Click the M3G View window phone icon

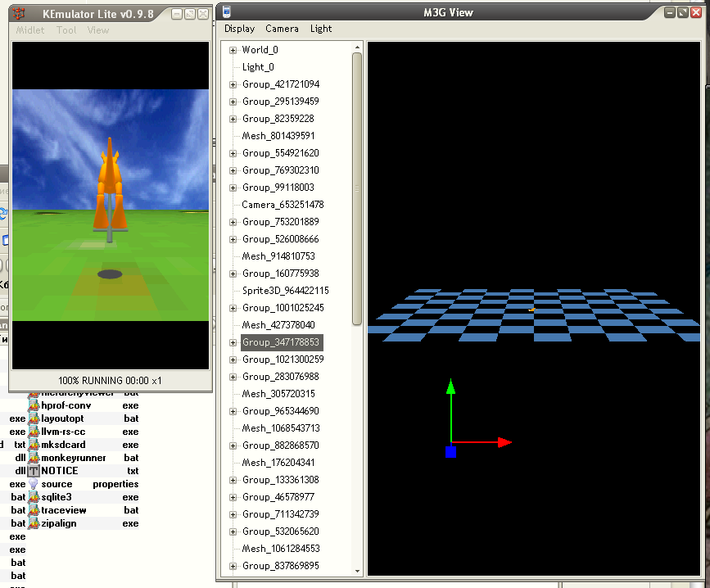click(x=227, y=12)
